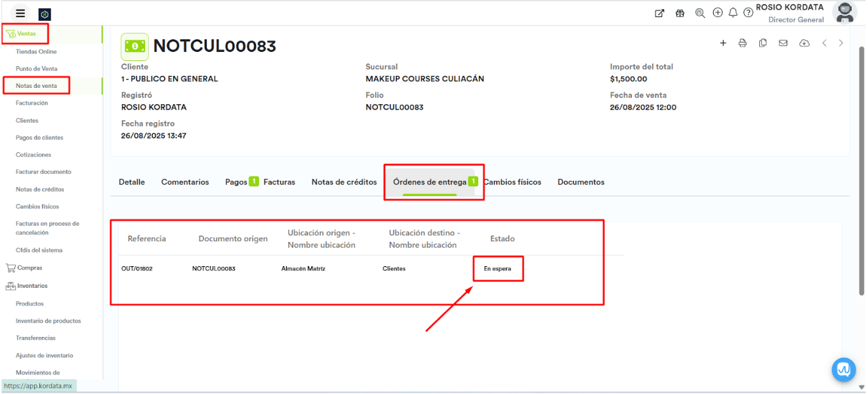The height and width of the screenshot is (394, 868).
Task: Open the hamburger menu
Action: tap(20, 13)
